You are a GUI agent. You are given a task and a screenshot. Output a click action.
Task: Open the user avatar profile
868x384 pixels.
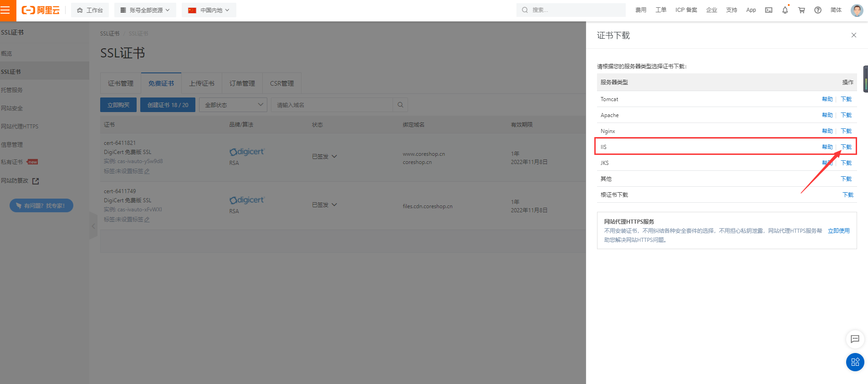(857, 10)
